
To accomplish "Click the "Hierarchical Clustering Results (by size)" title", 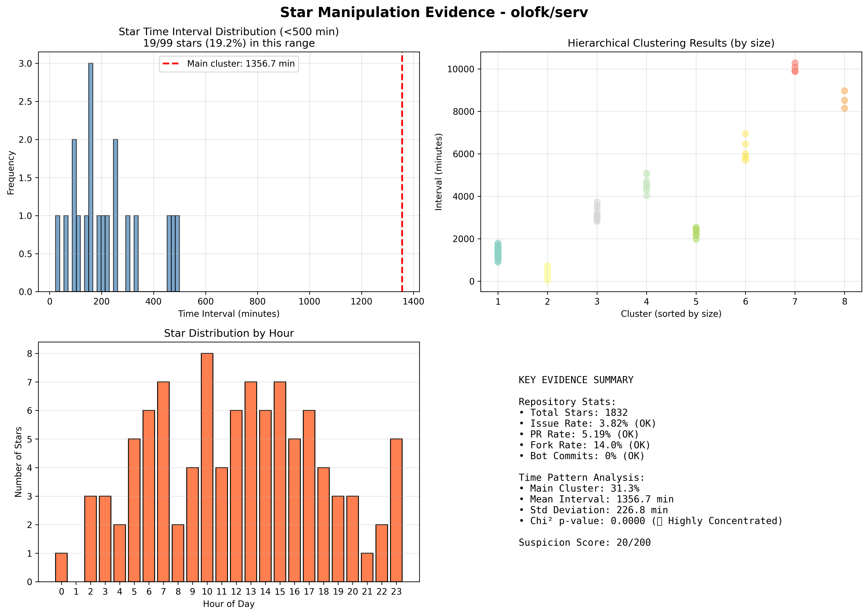I will click(671, 43).
